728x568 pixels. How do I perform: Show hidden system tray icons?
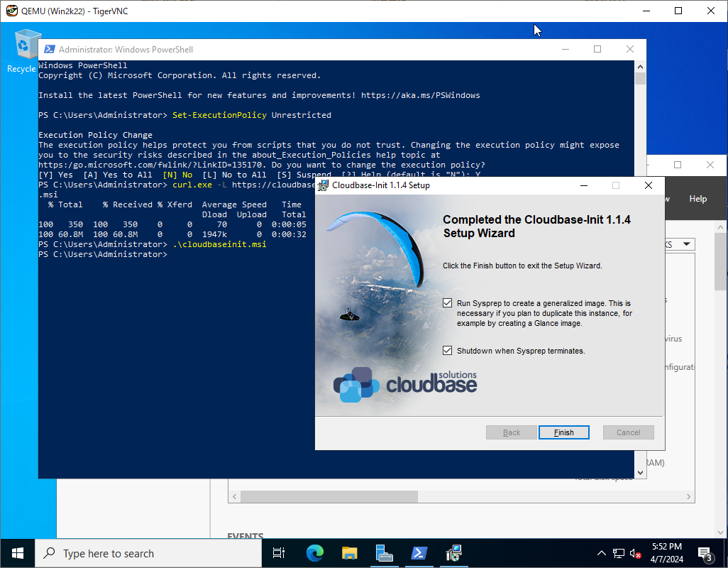click(x=601, y=553)
